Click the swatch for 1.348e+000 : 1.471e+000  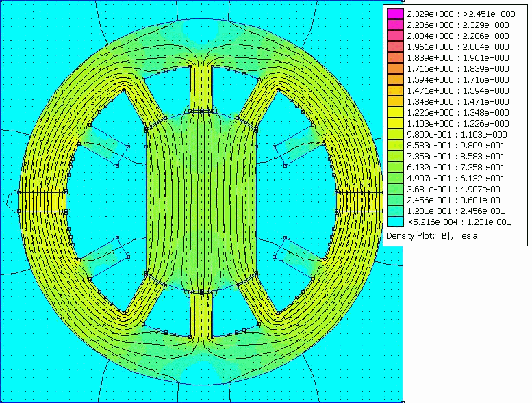[395, 102]
